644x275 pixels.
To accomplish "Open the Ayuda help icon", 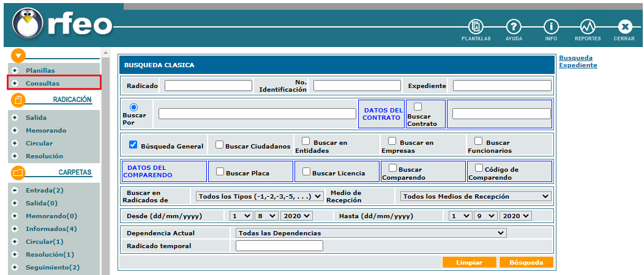I will [514, 27].
